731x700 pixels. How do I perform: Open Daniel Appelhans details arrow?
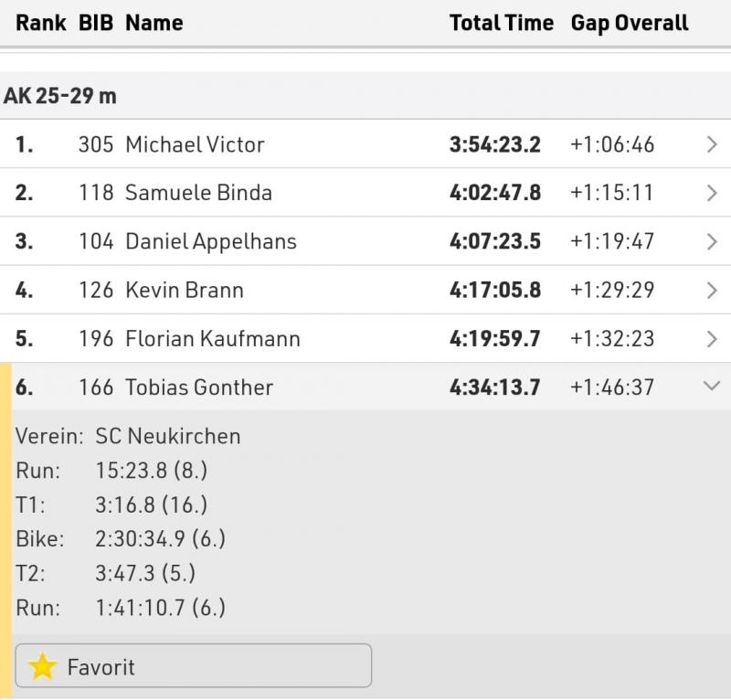point(712,241)
